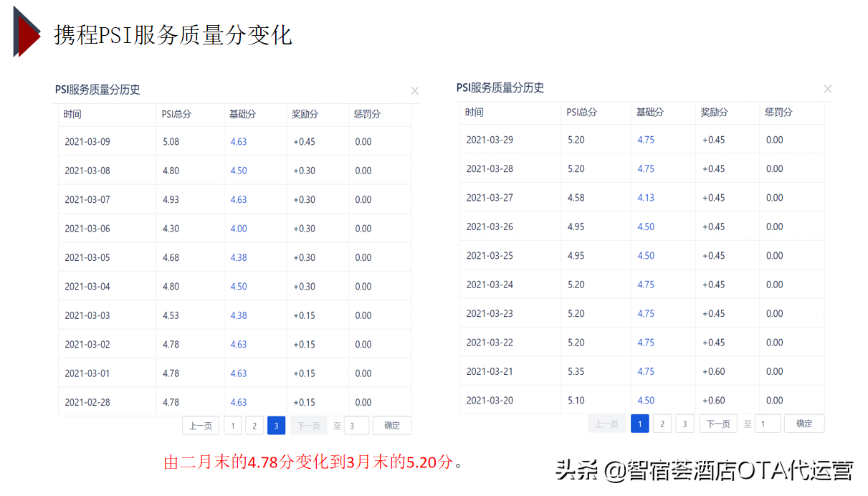Click date cell 2021-03-20
This screenshot has width=868, height=496.
(x=490, y=400)
